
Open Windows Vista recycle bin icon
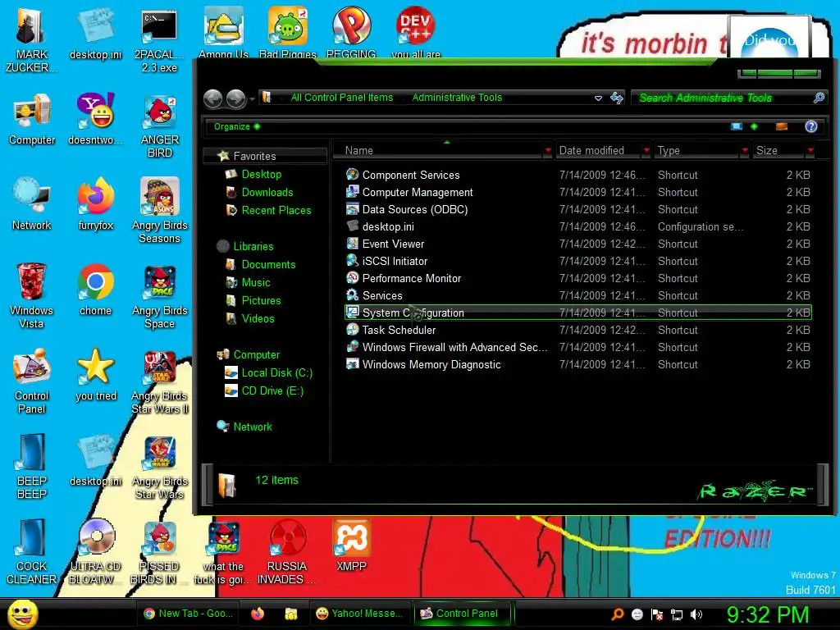pos(32,295)
